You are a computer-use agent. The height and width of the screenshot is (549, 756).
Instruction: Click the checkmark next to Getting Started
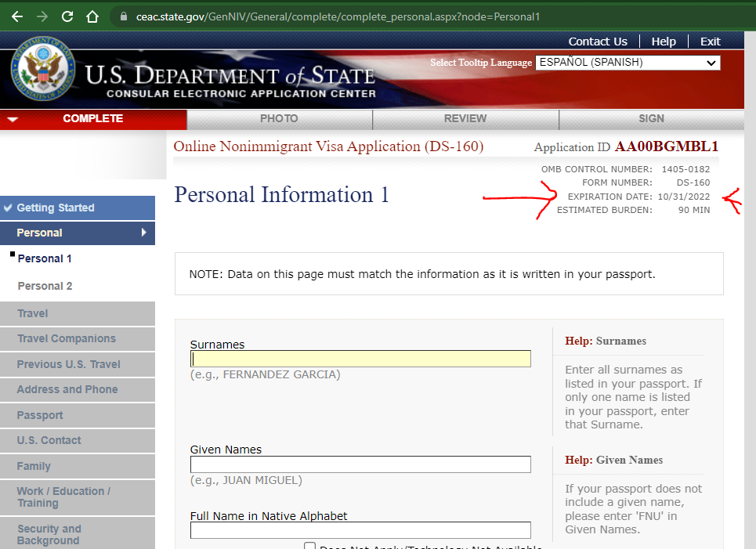pos(9,208)
